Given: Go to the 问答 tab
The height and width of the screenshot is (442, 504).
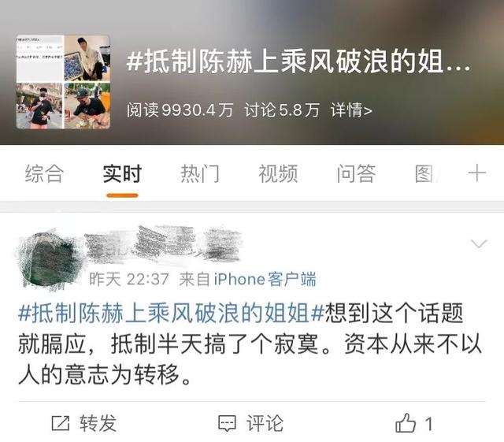Looking at the screenshot, I should coord(356,173).
